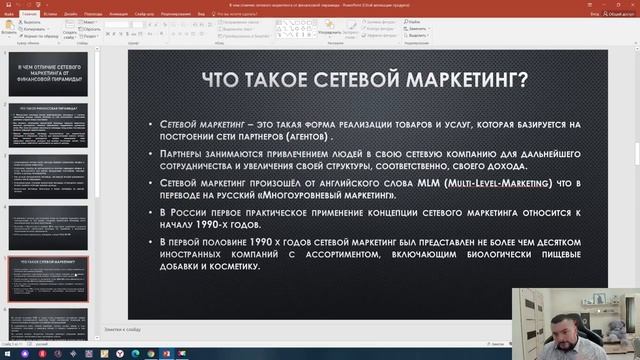Click the spell check icon in status bar

[30, 344]
